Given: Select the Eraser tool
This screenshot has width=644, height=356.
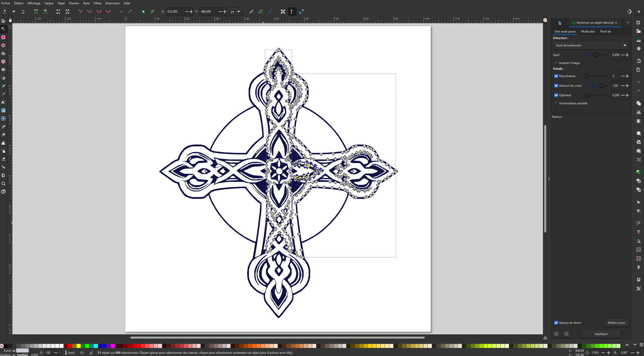Looking at the screenshot, I should [3, 159].
